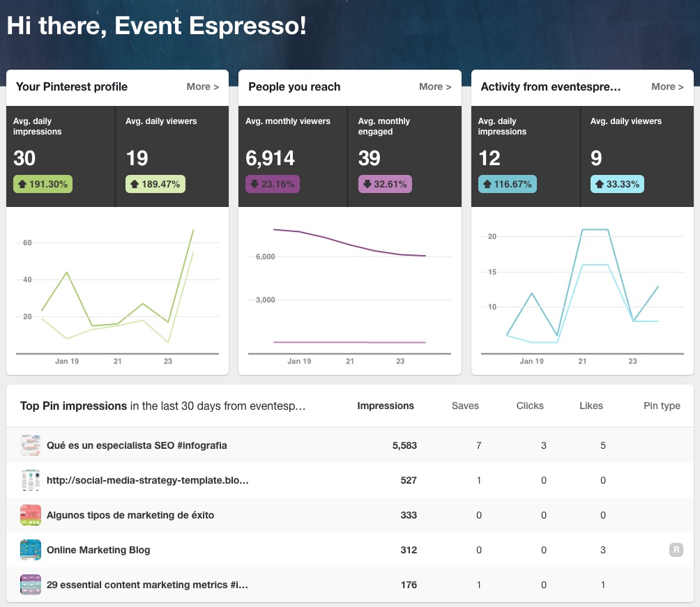
Task: Sort by Clicks column
Action: 530,406
